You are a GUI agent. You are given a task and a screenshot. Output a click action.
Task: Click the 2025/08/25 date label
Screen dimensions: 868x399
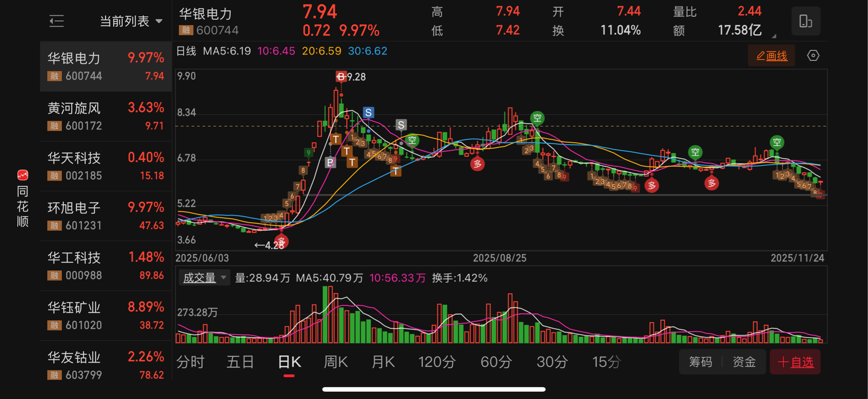[500, 258]
